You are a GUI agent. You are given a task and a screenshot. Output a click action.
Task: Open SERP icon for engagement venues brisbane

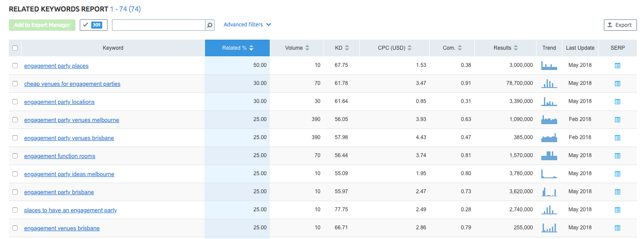[x=617, y=228]
